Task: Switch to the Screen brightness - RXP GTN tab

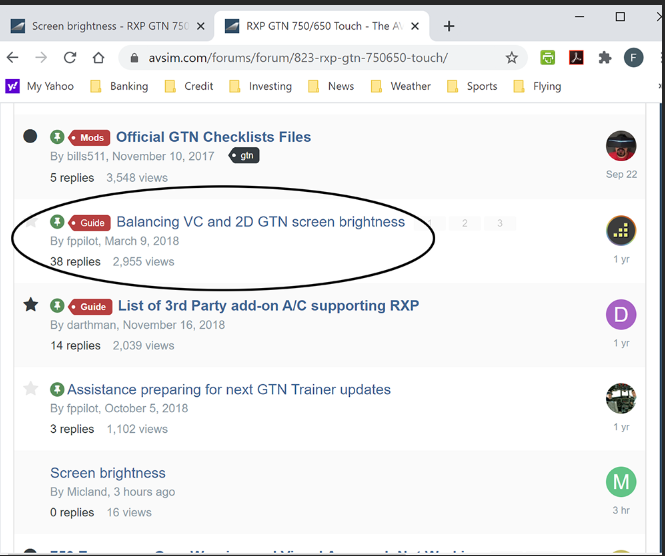Action: coord(110,26)
